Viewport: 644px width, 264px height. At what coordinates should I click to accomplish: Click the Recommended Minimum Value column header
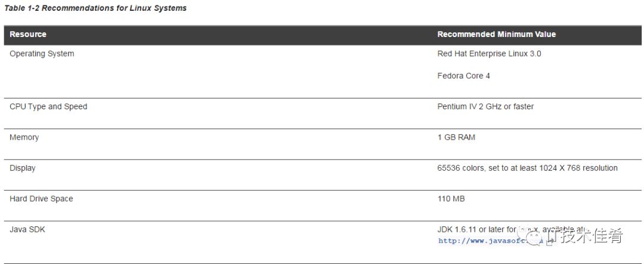[x=497, y=35]
